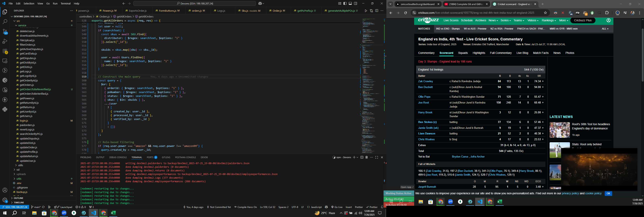This screenshot has width=644, height=217.
Task: Toggle Secondary Side Bar layout button
Action: coord(355,3)
